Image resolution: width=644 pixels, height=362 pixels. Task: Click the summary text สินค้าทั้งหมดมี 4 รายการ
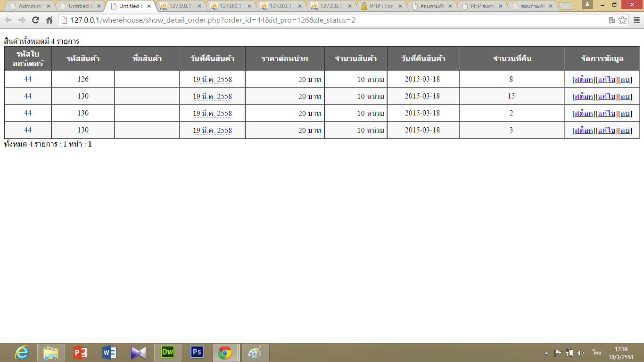point(41,41)
